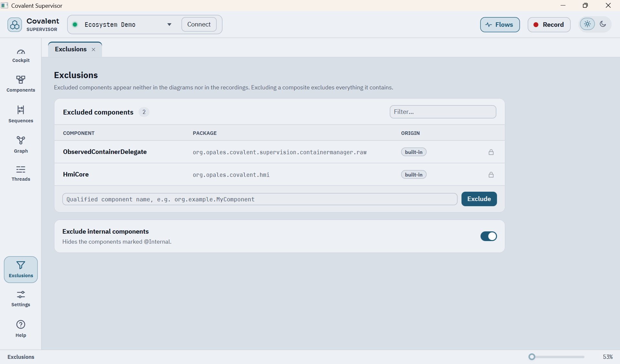Click the Covalent Supervisor logo

point(15,25)
